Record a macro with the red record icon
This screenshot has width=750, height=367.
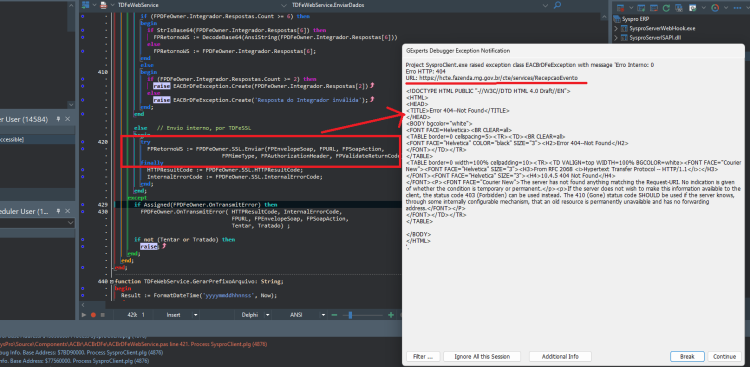coord(93,315)
